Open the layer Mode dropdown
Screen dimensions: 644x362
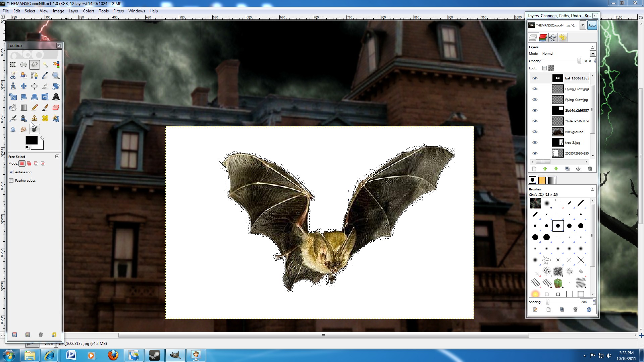point(593,54)
